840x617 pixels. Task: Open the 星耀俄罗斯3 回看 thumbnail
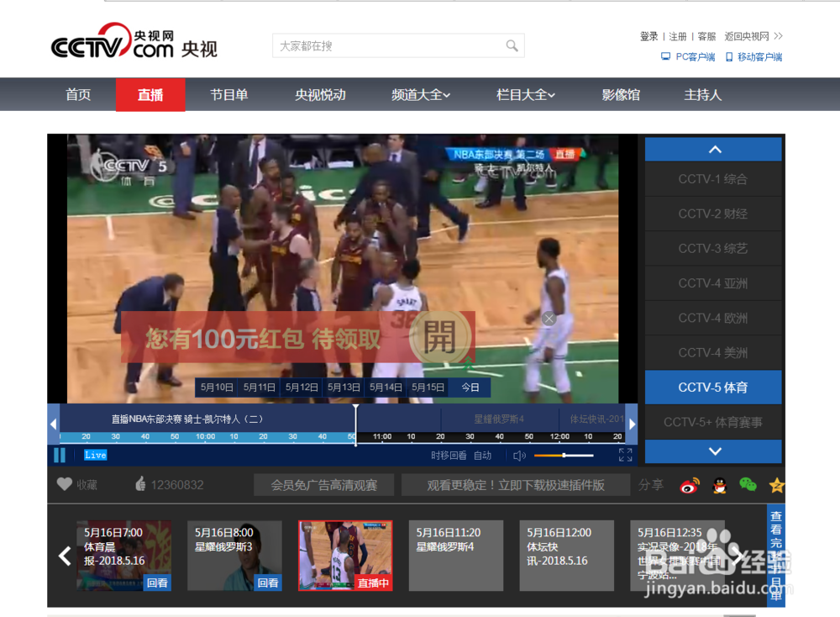pos(235,555)
